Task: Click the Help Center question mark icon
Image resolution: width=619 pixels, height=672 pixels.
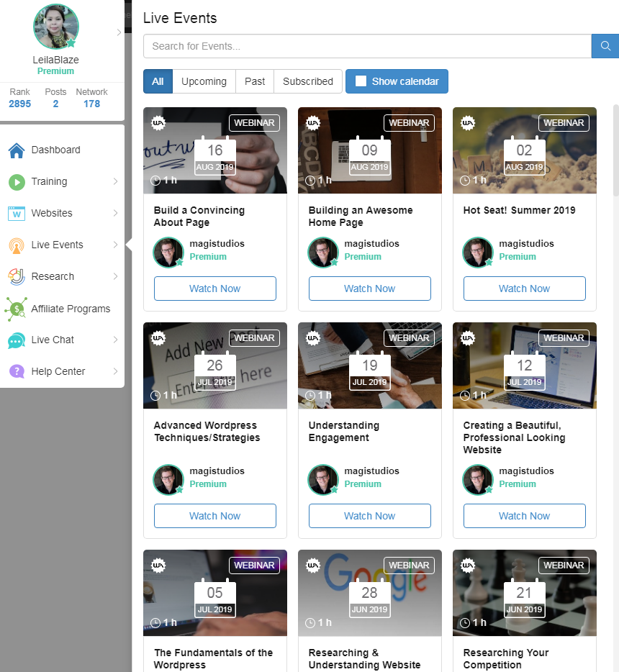Action: [x=17, y=371]
